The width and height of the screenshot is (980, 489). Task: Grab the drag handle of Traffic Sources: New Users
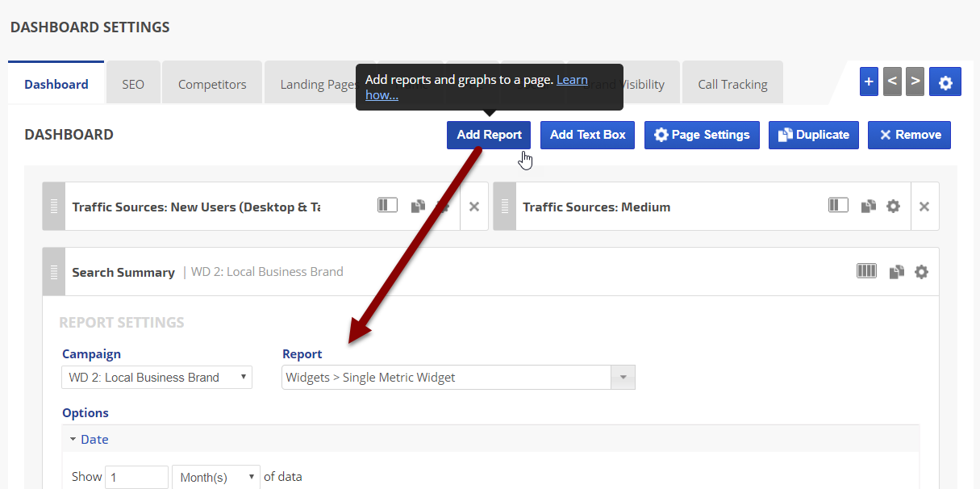point(54,207)
